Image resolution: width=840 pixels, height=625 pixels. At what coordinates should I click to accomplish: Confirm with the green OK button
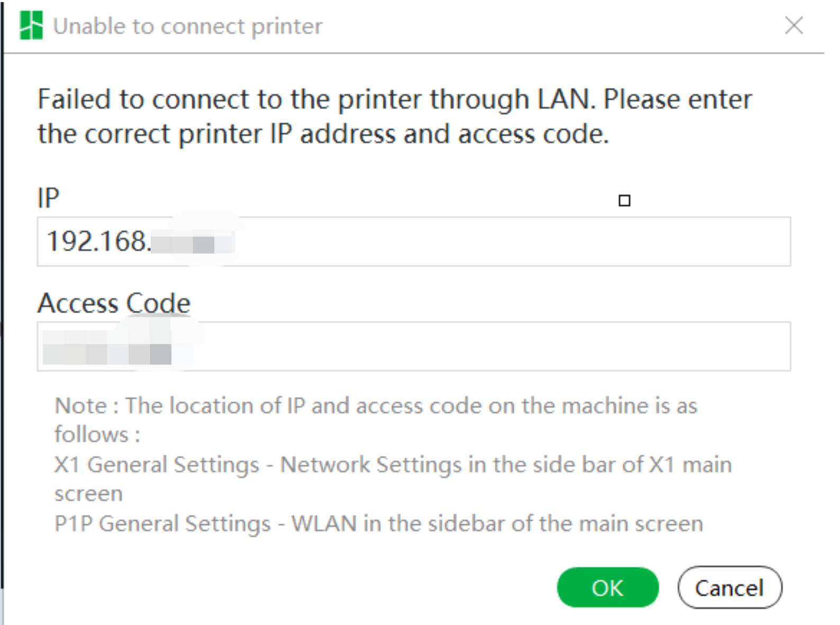tap(608, 587)
